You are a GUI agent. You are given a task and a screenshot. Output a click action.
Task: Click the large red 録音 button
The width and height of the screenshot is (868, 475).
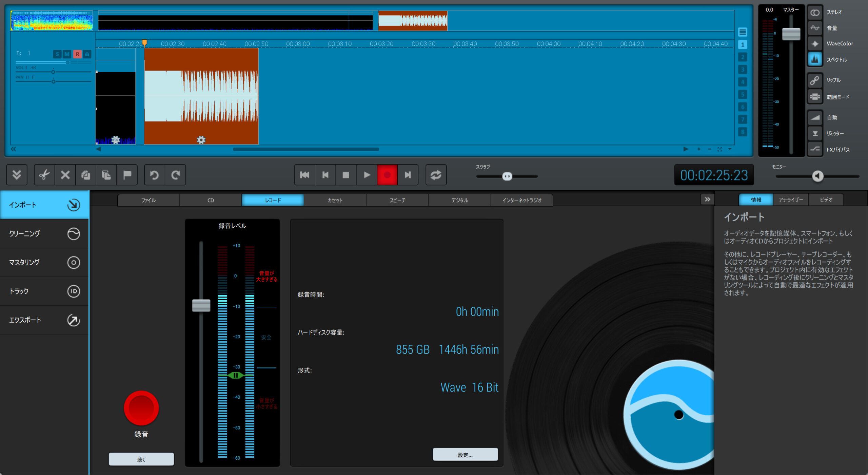coord(141,408)
